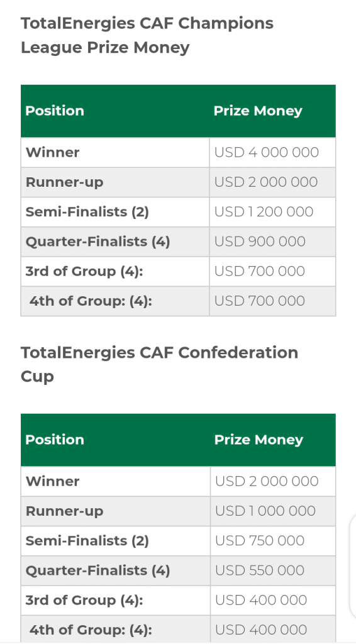The width and height of the screenshot is (356, 644).
Task: Select the USD 1 200 000 semi-finalists amount
Action: [264, 211]
